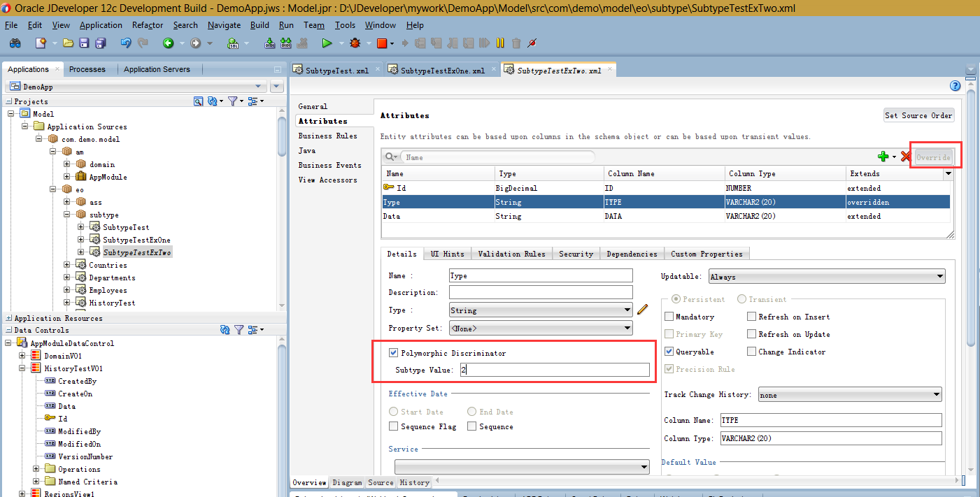Click the green plus Add attribute icon
This screenshot has height=497, width=980.
pos(883,157)
